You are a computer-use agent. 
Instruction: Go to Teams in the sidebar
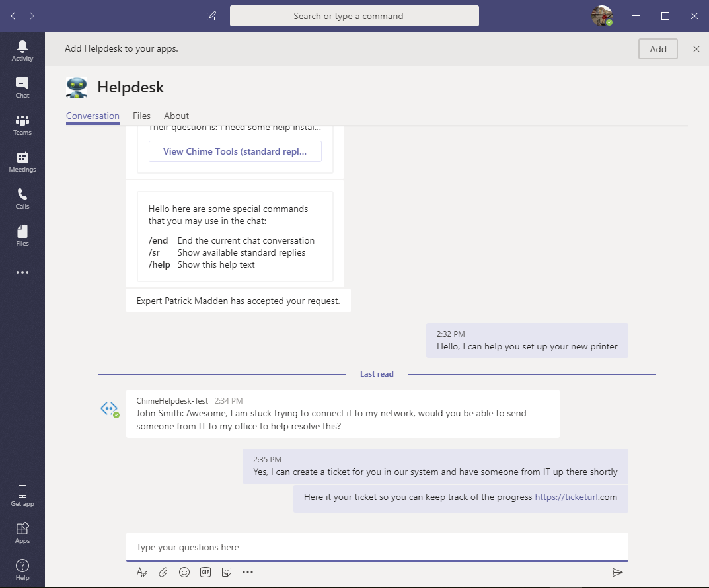click(22, 125)
